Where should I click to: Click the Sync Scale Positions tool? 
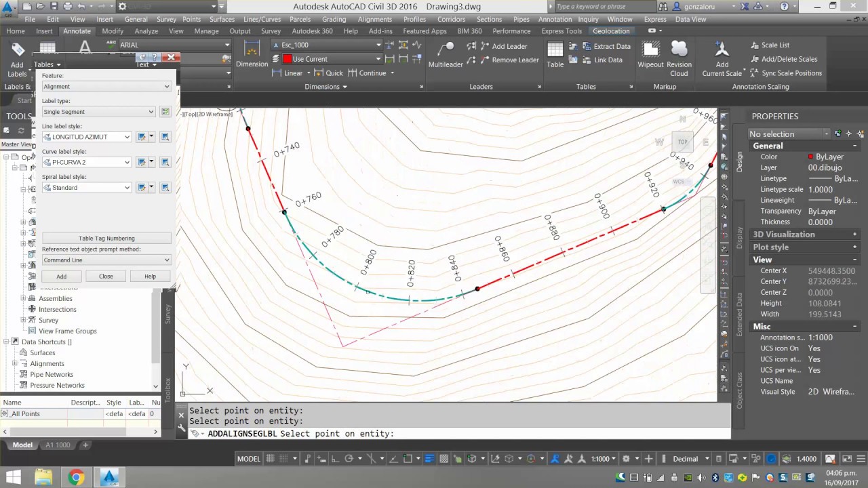[785, 73]
